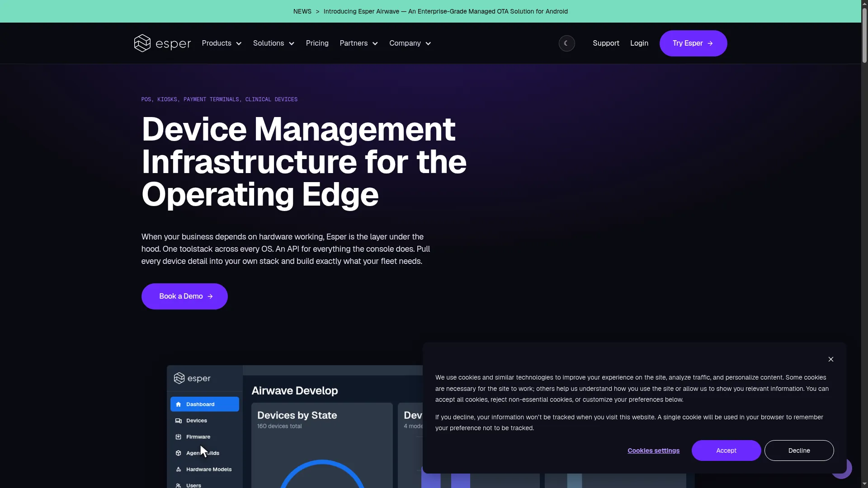The width and height of the screenshot is (868, 488).
Task: Toggle dark mode moon switch
Action: tap(566, 43)
